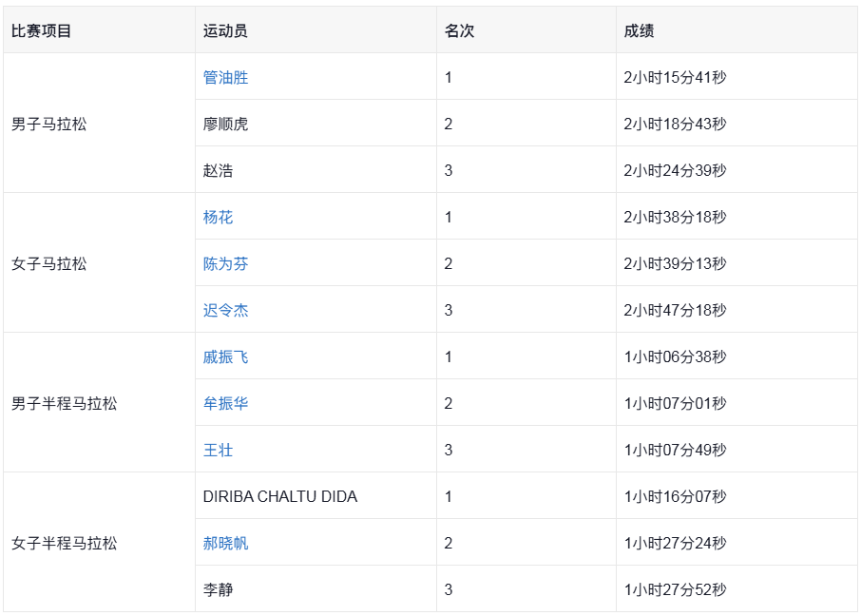Select the 比赛项目 column header
Viewport: 861px width, 616px height.
coord(100,30)
